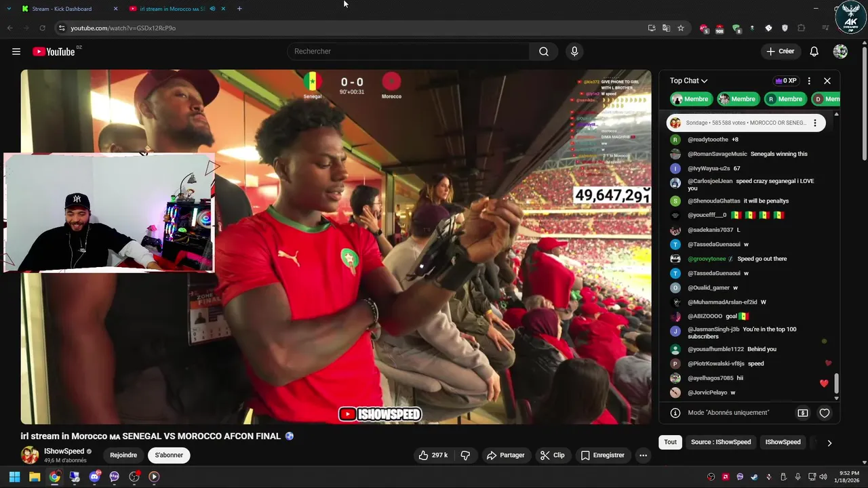Reload the page in Chrome
The height and width of the screenshot is (488, 868).
42,28
